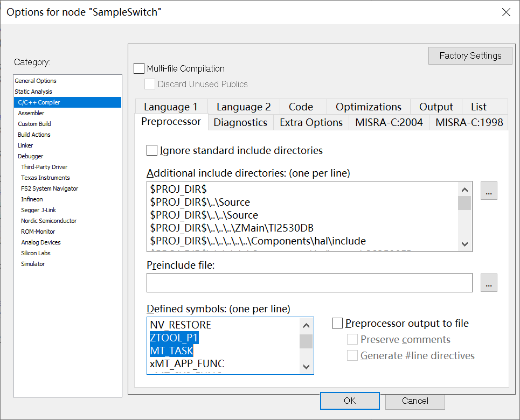Image resolution: width=520 pixels, height=420 pixels.
Task: Click the ZMain\TI2530DB include line
Action: [x=232, y=228]
